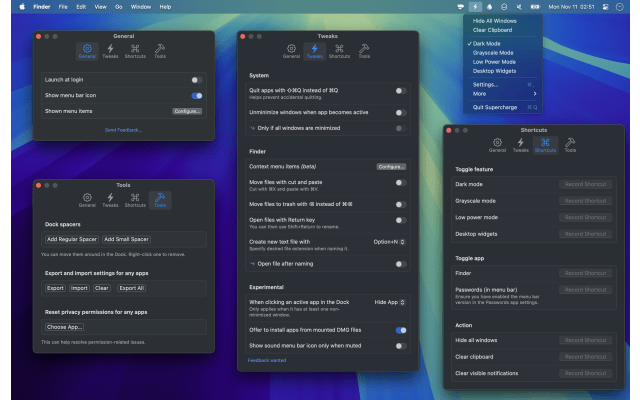Toggle Show sound menu bar icon only when muted
The width and height of the screenshot is (640, 400).
click(x=400, y=346)
